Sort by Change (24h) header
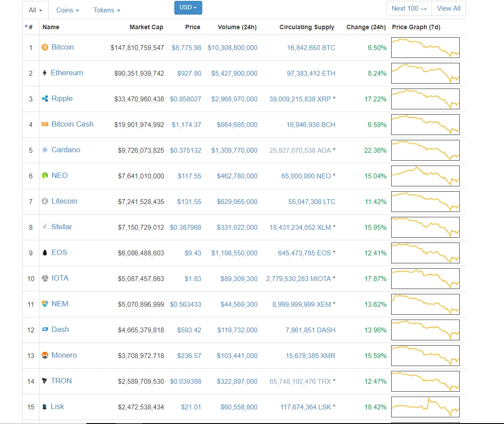 pyautogui.click(x=366, y=27)
